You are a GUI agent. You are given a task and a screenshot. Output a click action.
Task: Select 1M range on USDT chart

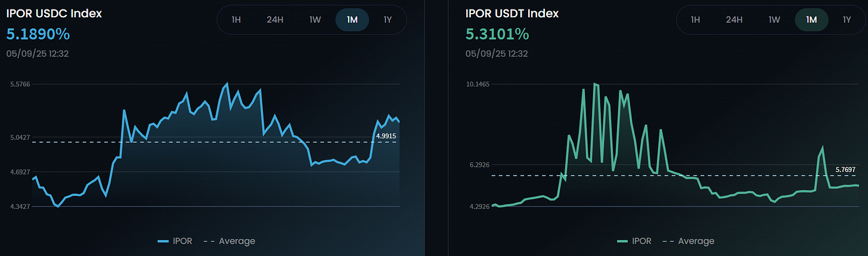tap(811, 20)
